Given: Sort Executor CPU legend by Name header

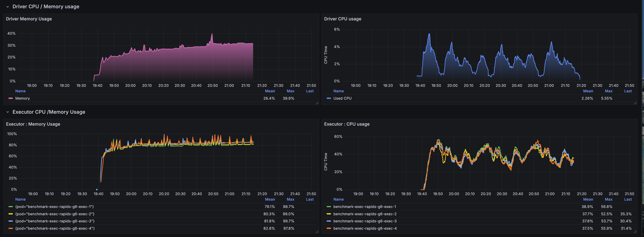Looking at the screenshot, I should coord(339,199).
